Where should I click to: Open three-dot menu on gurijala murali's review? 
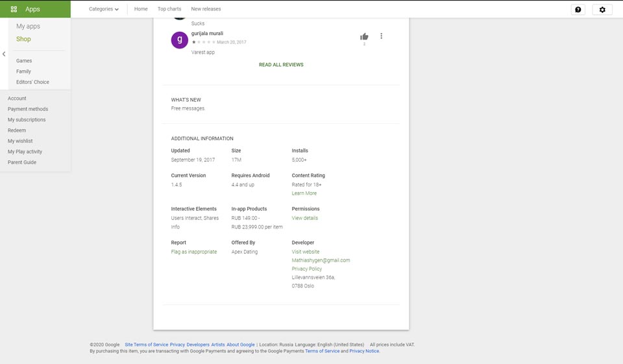coord(381,36)
